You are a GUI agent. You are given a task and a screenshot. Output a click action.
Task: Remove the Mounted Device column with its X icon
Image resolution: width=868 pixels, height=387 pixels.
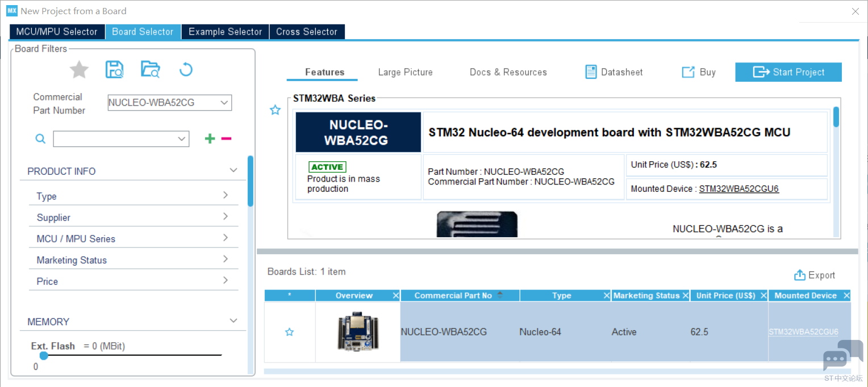[846, 296]
